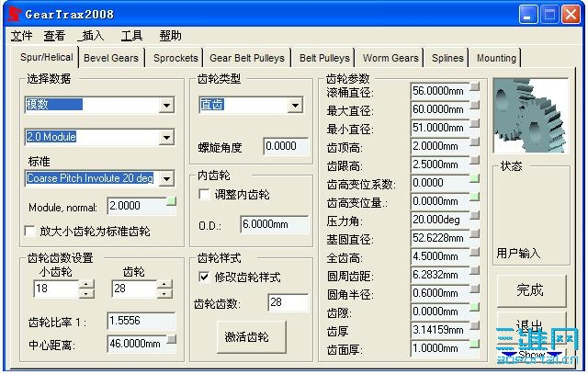Open the 2.0 Module dropdown

point(167,137)
